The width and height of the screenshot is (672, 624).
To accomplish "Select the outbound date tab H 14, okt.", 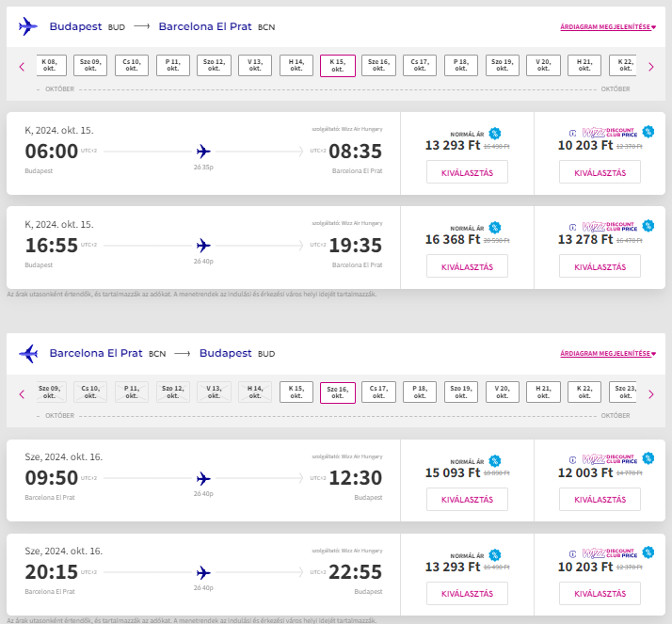I will click(x=296, y=66).
